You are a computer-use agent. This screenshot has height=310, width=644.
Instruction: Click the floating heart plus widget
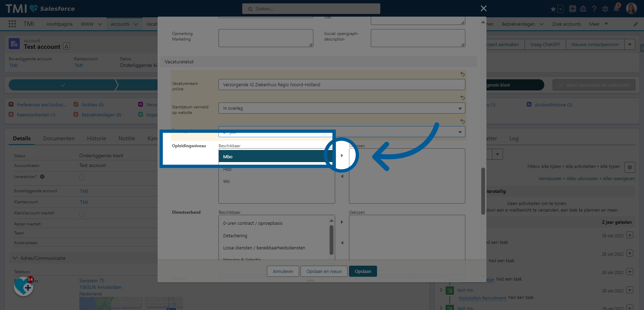click(24, 286)
